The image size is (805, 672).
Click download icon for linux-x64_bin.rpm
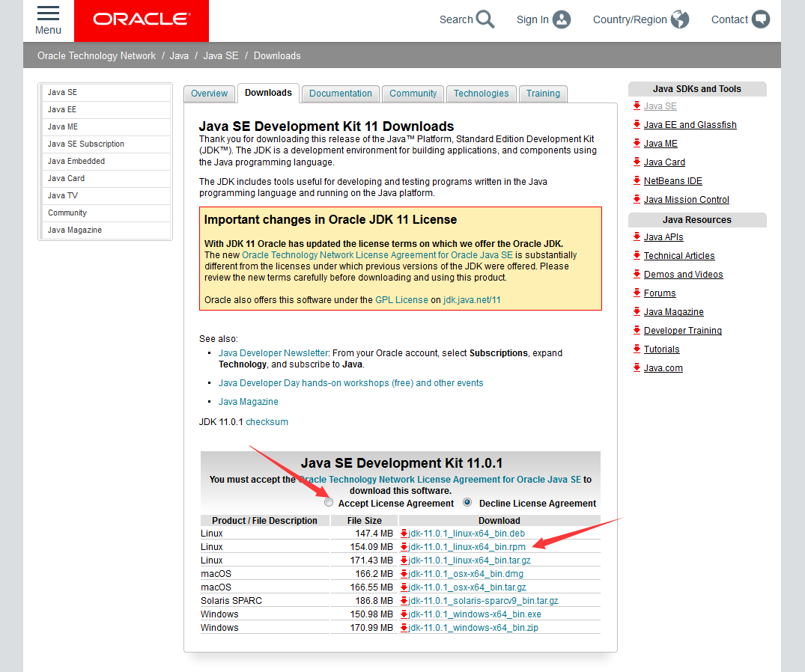(x=404, y=547)
